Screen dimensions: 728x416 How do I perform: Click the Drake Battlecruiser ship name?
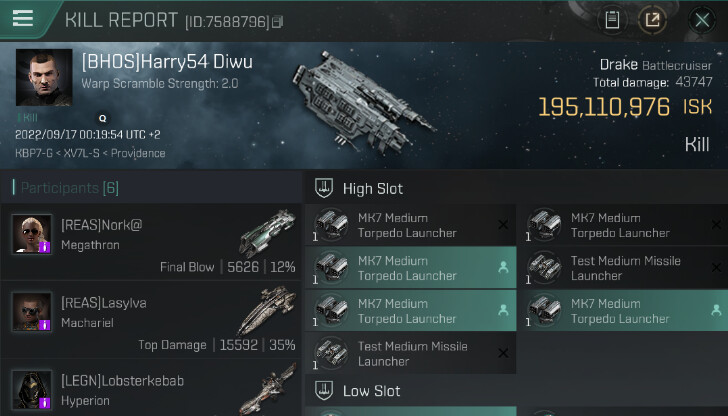click(x=656, y=65)
